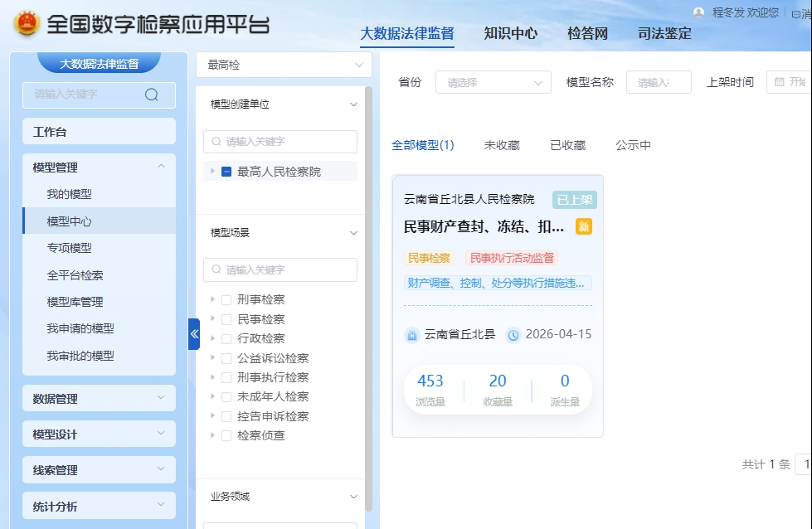812x529 pixels.
Task: Expand the 最高人民检察院 tree node arrow
Action: pos(212,171)
